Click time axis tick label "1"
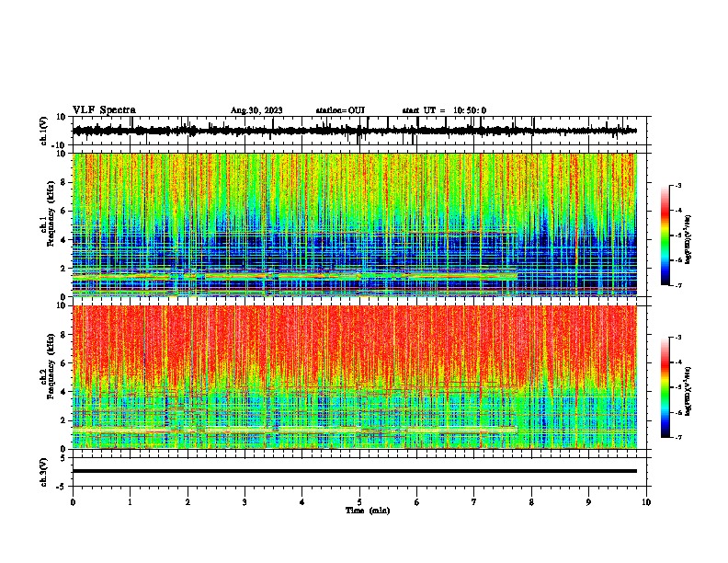The image size is (728, 563). click(x=130, y=502)
